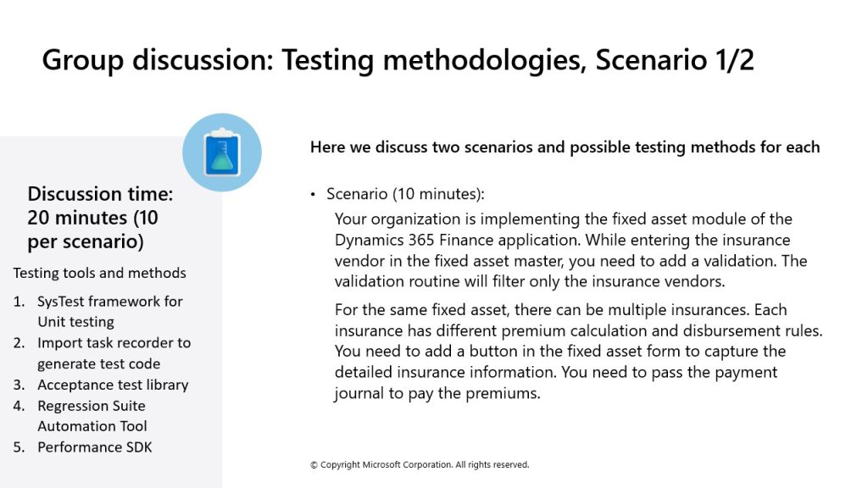Image resolution: width=868 pixels, height=488 pixels.
Task: Click the Microsoft copyright notice text
Action: (420, 465)
